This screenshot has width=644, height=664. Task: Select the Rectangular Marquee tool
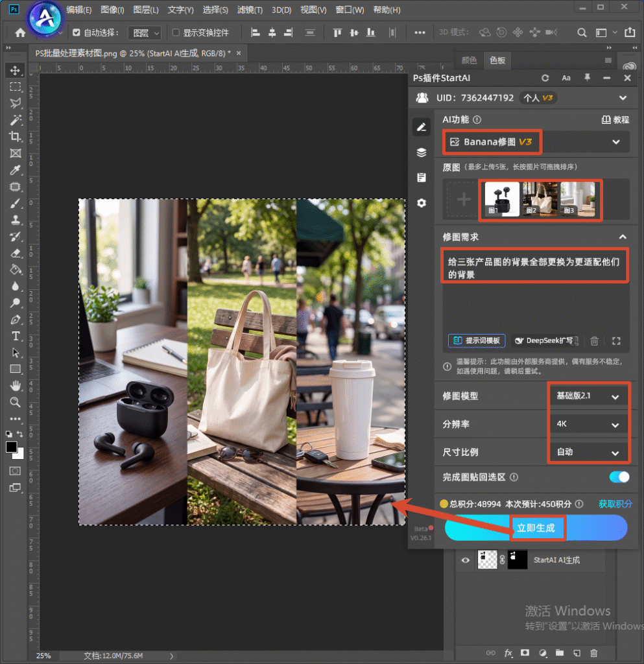point(16,87)
